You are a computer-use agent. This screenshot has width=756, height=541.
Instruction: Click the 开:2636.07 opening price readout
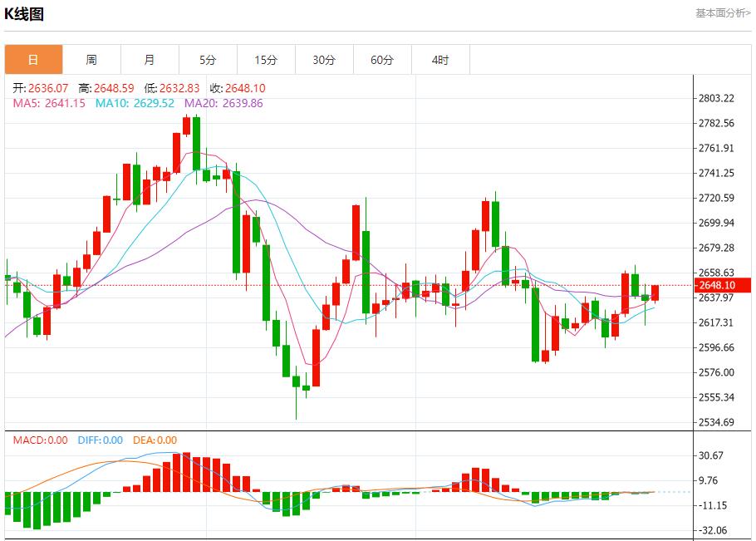(40, 88)
